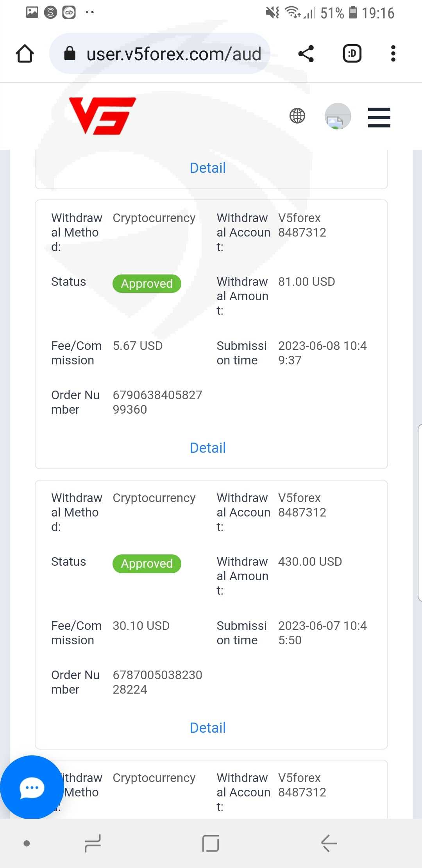This screenshot has height=868, width=422.
Task: Tap the share icon in the toolbar
Action: click(x=306, y=54)
